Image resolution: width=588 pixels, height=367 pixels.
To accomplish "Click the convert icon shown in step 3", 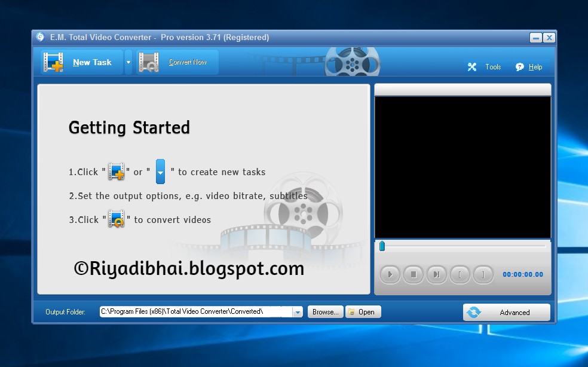I will (x=115, y=219).
